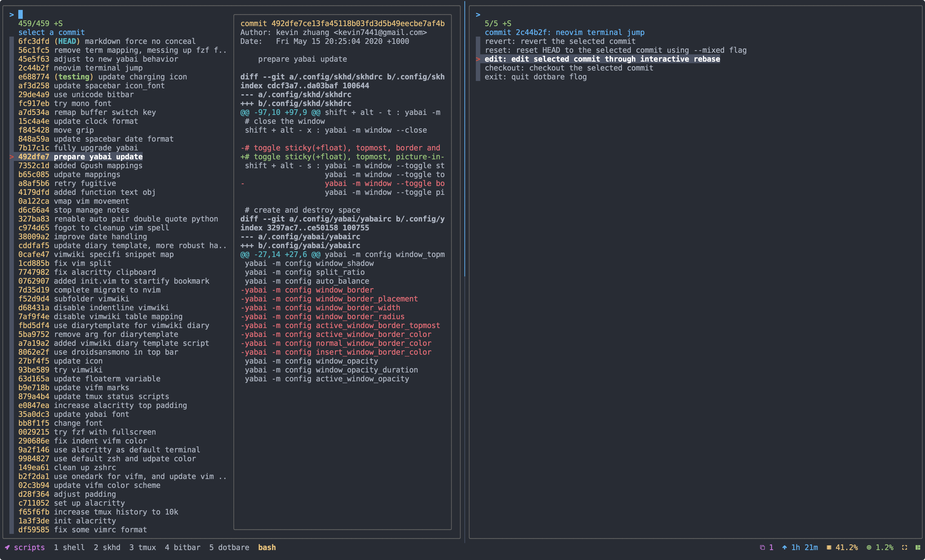Select commit bb8f1f5 change font

[60, 423]
